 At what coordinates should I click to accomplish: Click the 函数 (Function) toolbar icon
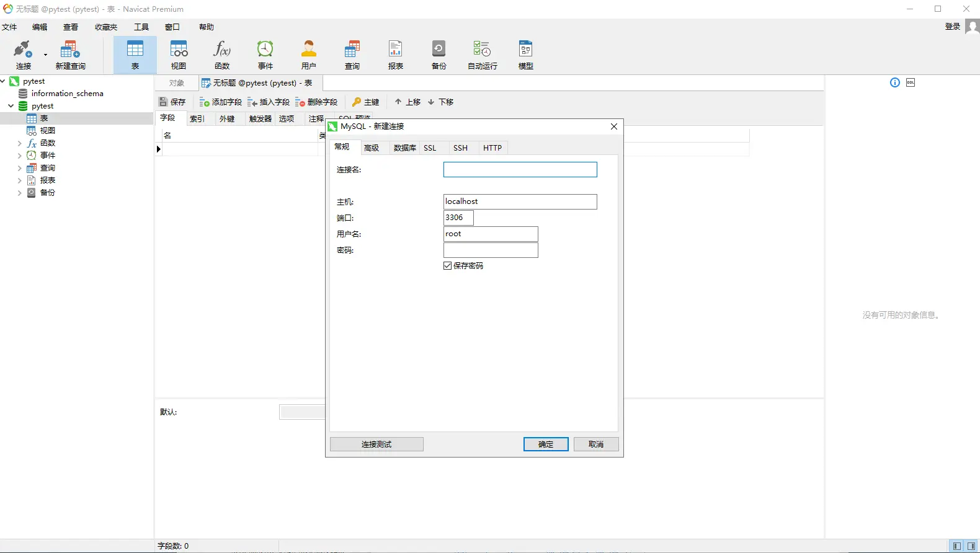coord(222,55)
